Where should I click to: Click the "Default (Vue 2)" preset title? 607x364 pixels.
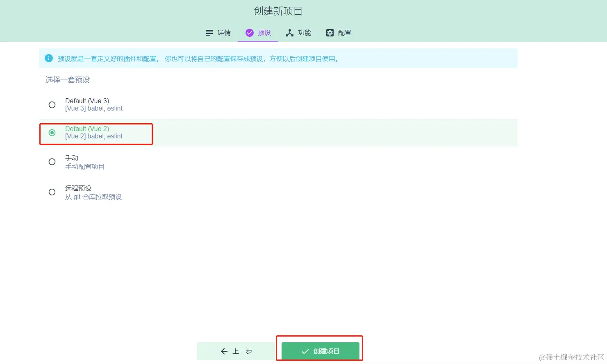click(87, 129)
